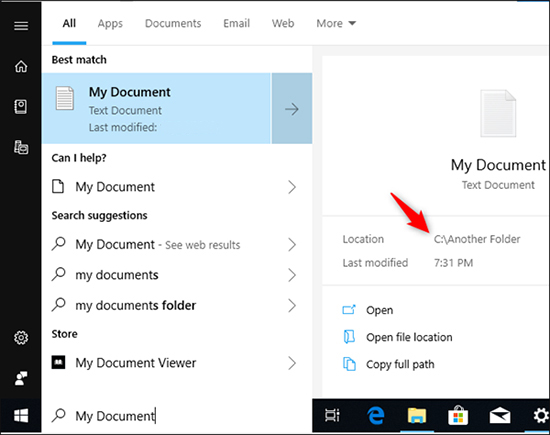Switch to the Email tab
550x435 pixels.
tap(236, 24)
